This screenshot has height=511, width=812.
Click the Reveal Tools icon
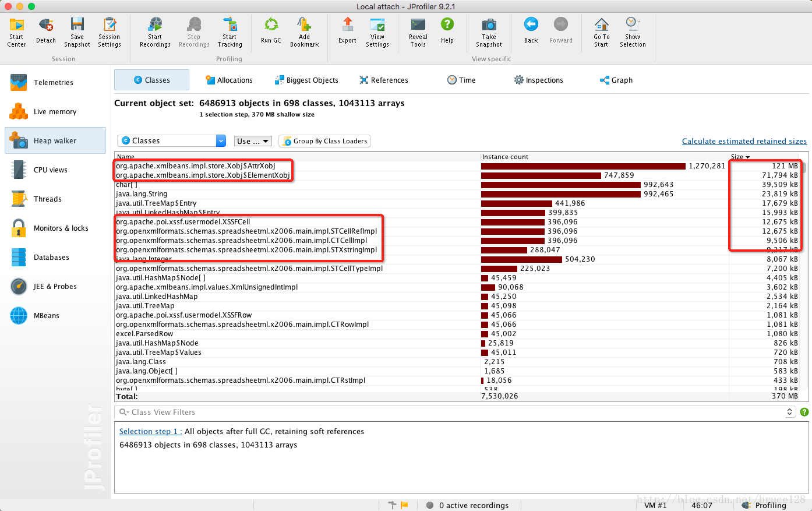pos(418,32)
